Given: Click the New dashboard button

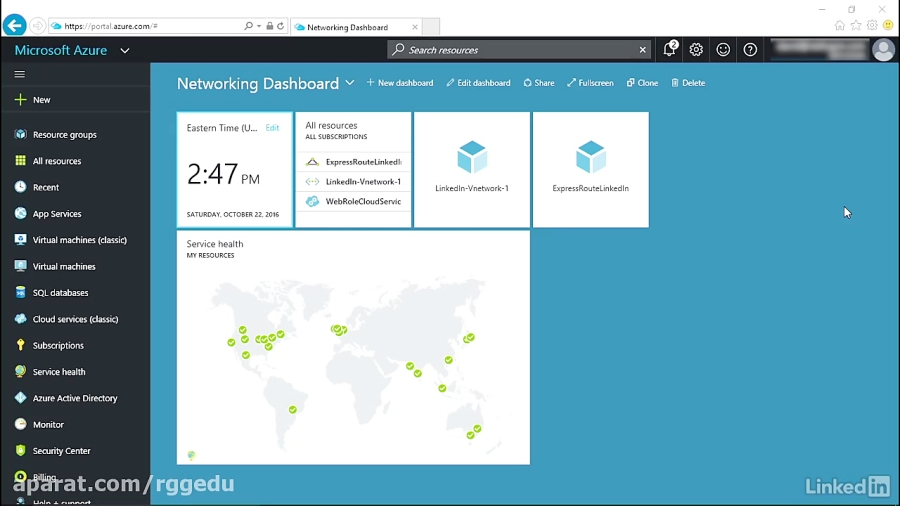Looking at the screenshot, I should click(400, 83).
